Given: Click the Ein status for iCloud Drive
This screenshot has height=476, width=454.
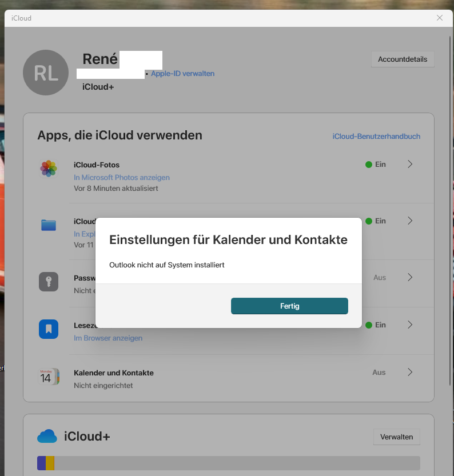Looking at the screenshot, I should 376,221.
